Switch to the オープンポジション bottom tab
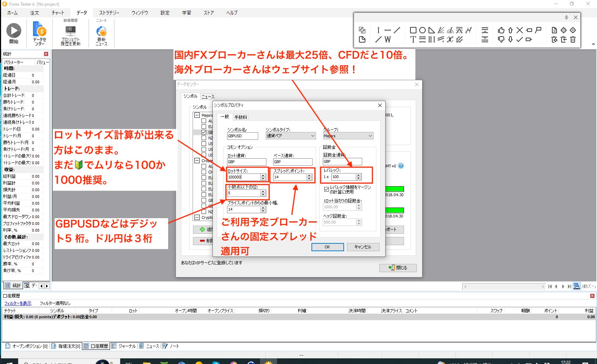 tap(27, 346)
